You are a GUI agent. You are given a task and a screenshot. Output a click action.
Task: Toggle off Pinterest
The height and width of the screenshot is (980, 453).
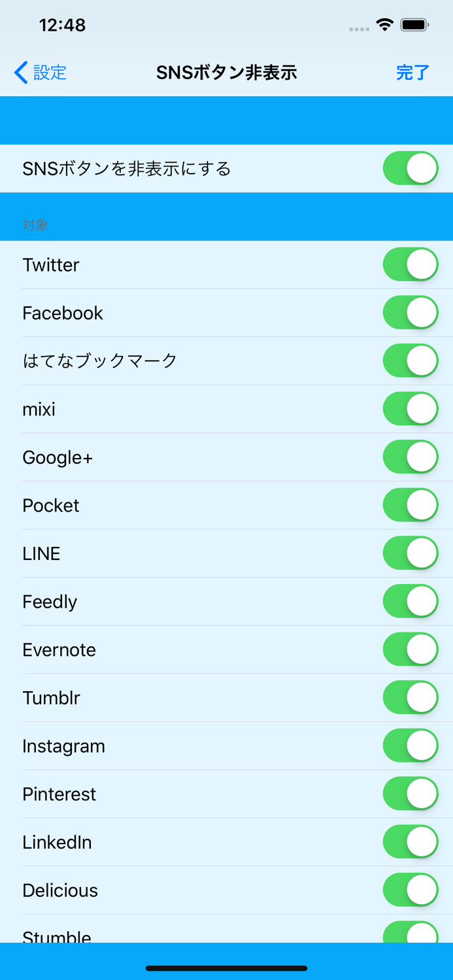[x=411, y=793]
